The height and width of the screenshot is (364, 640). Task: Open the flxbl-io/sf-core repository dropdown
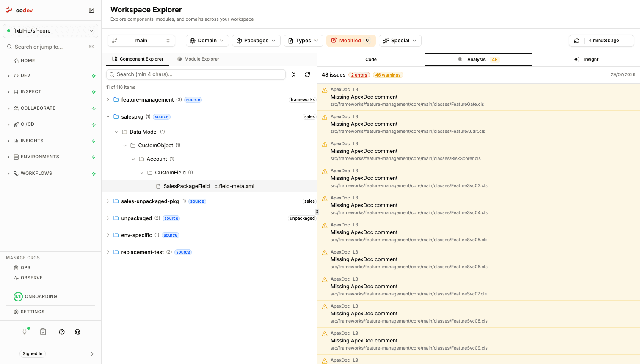tap(50, 31)
